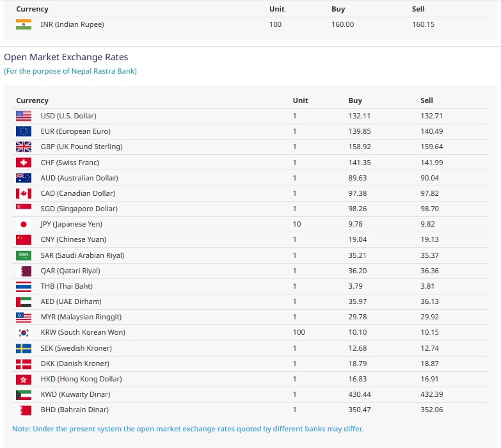Screen dimensions: 501x448
Task: Click the KWD sell rate 432.39
Action: click(x=431, y=394)
